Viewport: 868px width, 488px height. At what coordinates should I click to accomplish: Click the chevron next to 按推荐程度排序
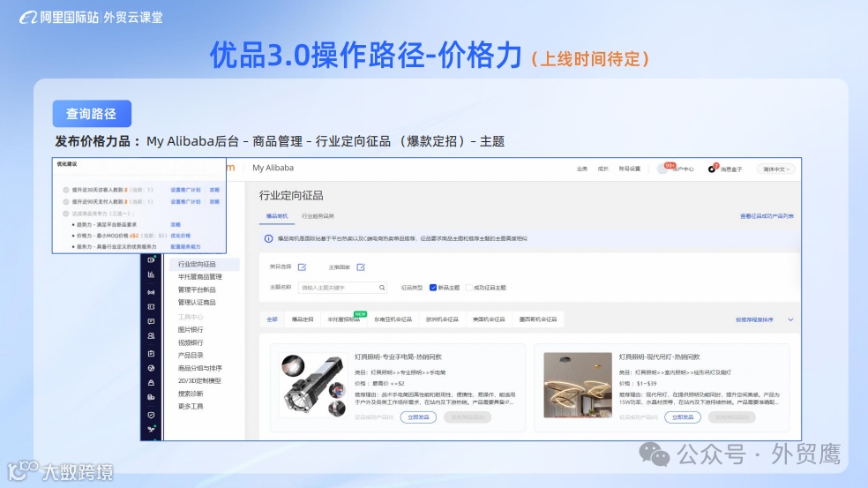[x=790, y=319]
